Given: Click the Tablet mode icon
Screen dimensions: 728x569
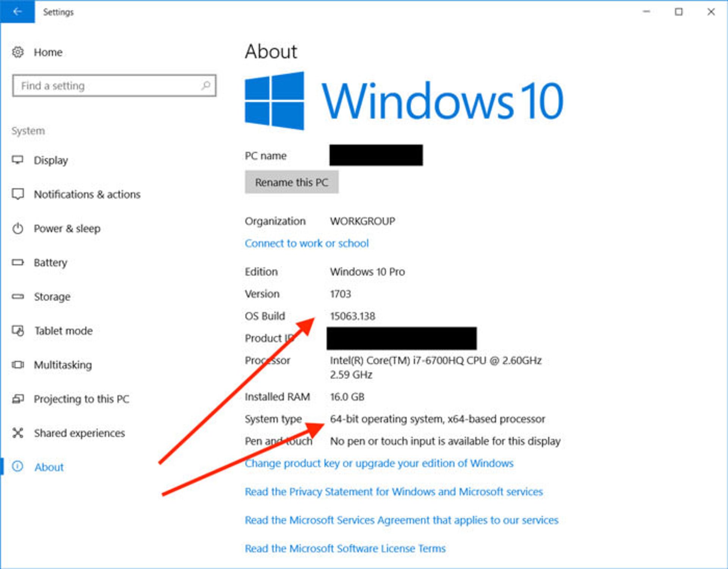Looking at the screenshot, I should coord(18,331).
